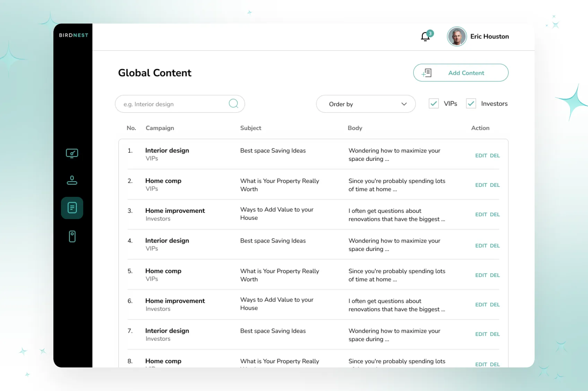Click Eric Houston's profile avatar
This screenshot has height=391, width=588.
click(457, 36)
